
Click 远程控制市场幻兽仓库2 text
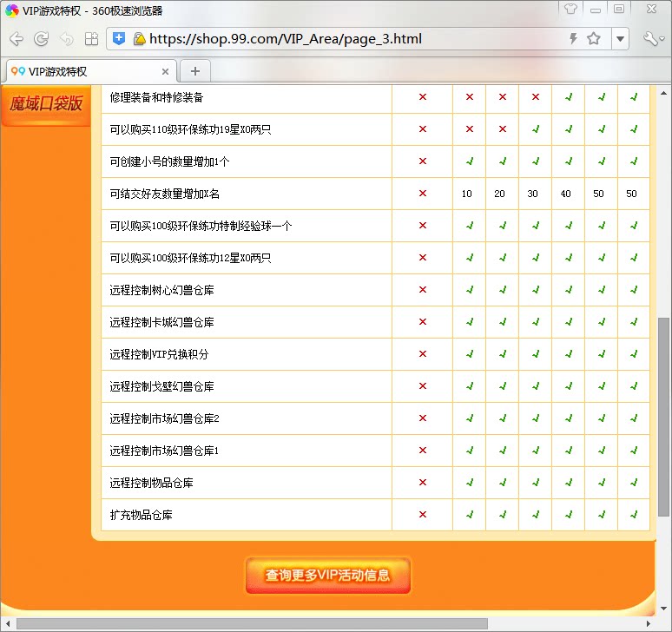click(x=164, y=418)
